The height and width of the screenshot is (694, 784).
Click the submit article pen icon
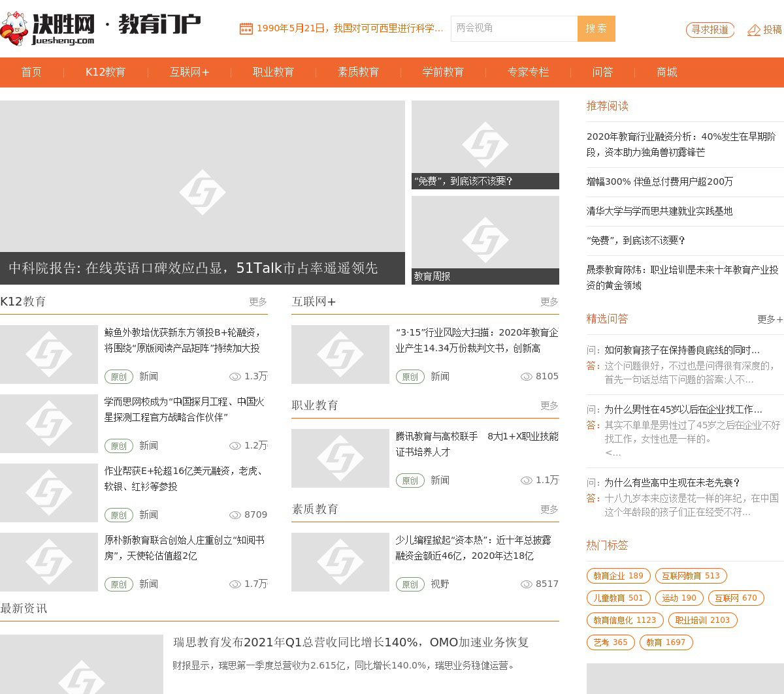tap(754, 30)
